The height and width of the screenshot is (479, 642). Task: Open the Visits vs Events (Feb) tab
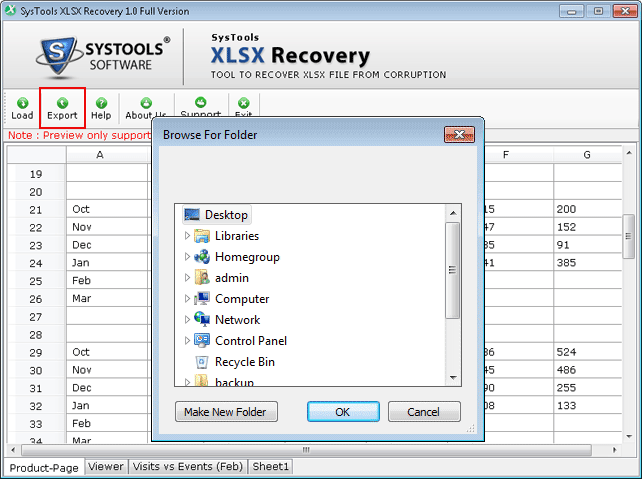click(x=188, y=466)
